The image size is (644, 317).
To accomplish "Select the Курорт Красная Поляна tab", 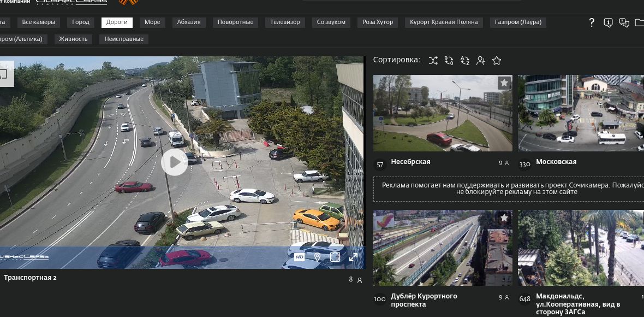I will 444,22.
